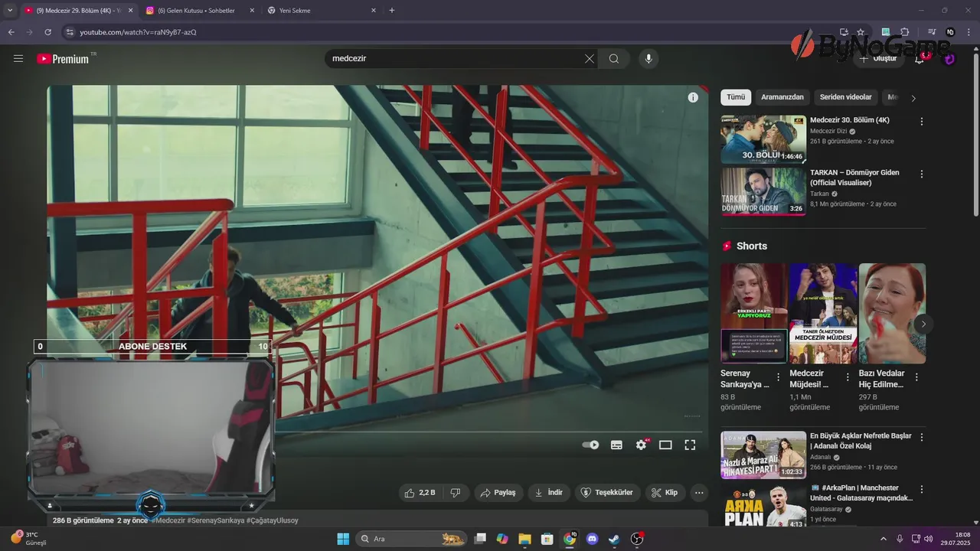980x551 pixels.
Task: Open tab search dropdown arrow
Action: (x=10, y=11)
